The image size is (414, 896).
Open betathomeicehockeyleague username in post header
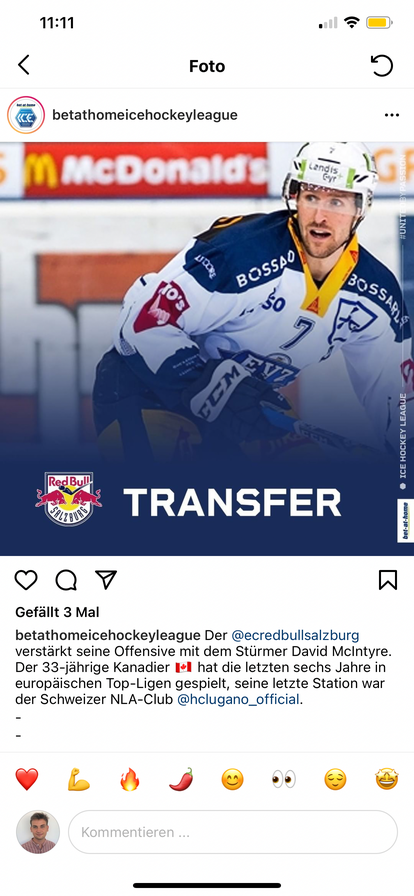point(145,115)
